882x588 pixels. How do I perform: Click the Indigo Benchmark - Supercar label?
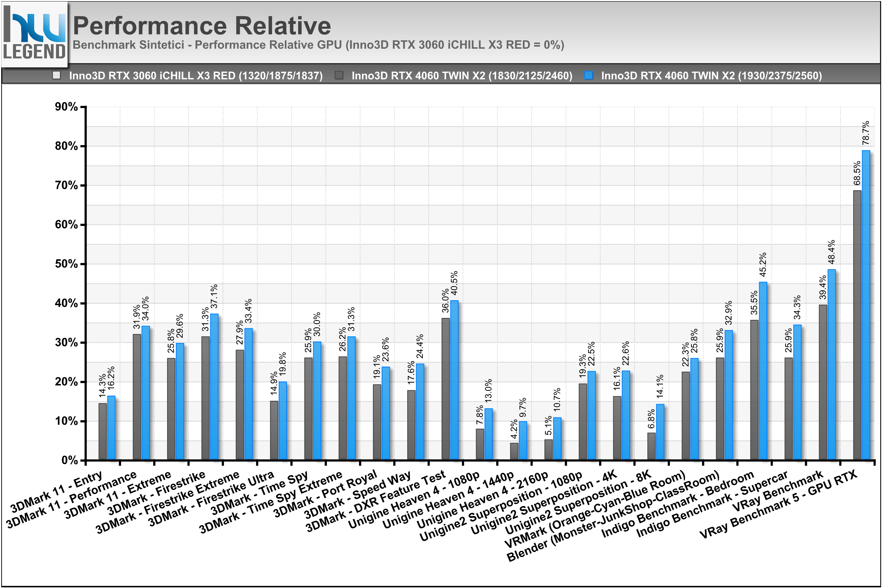712,503
